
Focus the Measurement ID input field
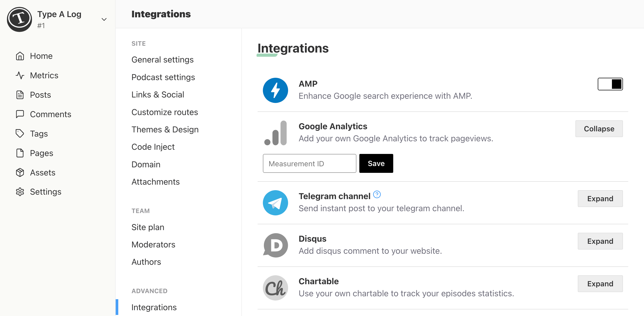(x=310, y=163)
